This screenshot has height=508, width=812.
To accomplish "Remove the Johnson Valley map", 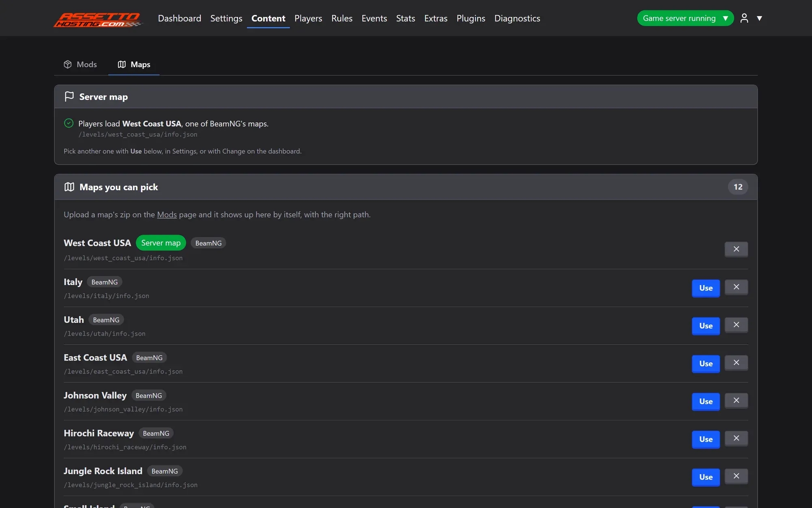I will pyautogui.click(x=736, y=400).
